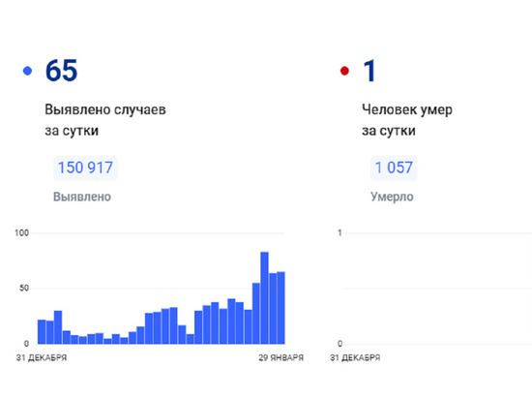Click the 1 axis label on deaths chart

coord(340,233)
